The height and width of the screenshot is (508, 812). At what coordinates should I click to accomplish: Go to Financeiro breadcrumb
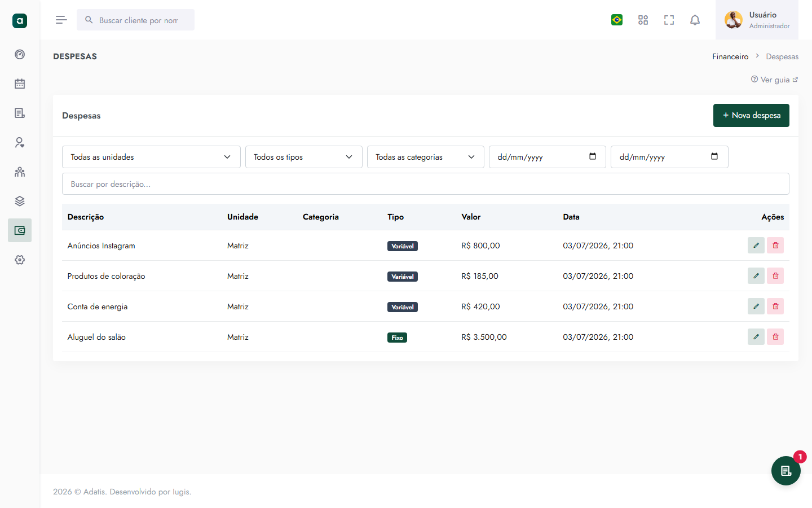(730, 56)
